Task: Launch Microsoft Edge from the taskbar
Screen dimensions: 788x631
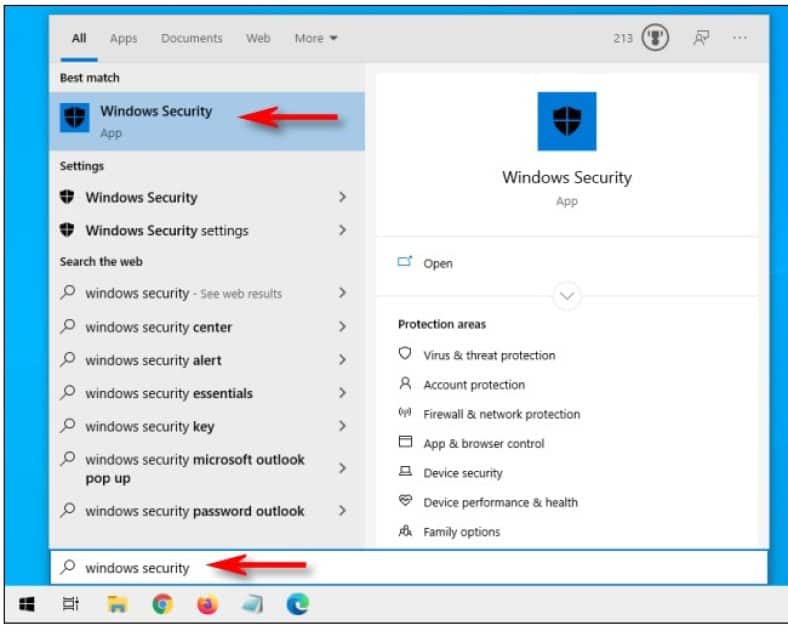Action: [298, 604]
